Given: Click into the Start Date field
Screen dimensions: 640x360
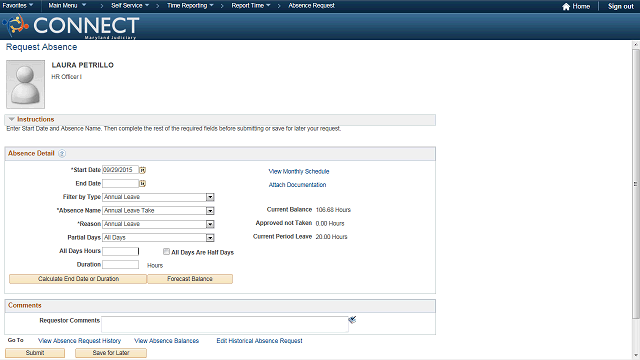Looking at the screenshot, I should pos(120,170).
